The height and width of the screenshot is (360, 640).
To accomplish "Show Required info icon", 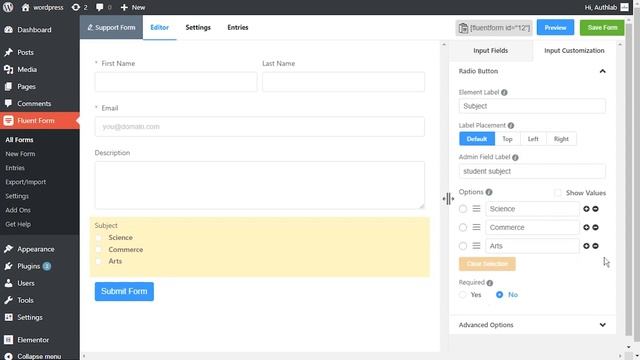I will (x=490, y=282).
